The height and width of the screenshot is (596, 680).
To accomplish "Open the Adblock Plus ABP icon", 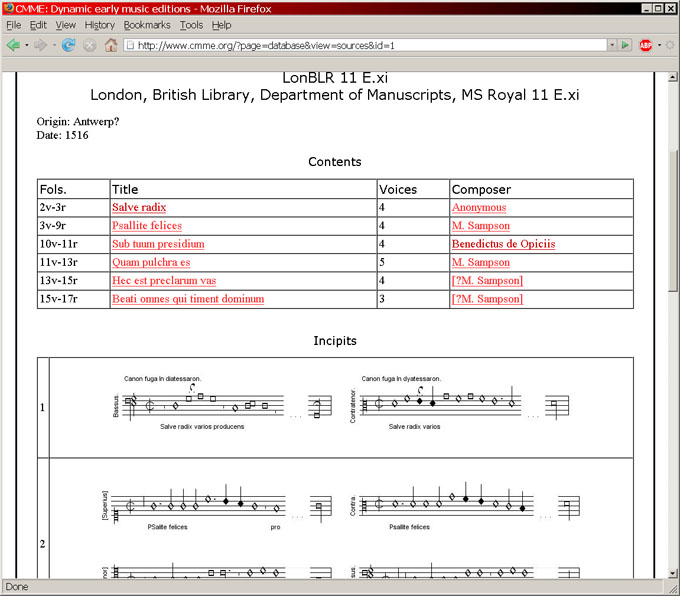I will [645, 45].
